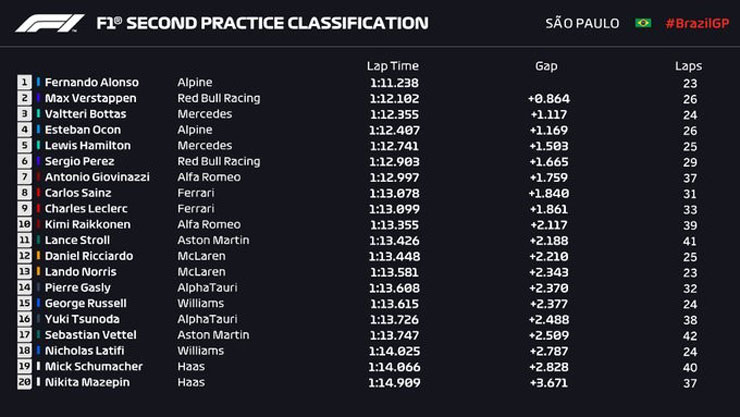Select the Gap column header

point(546,66)
